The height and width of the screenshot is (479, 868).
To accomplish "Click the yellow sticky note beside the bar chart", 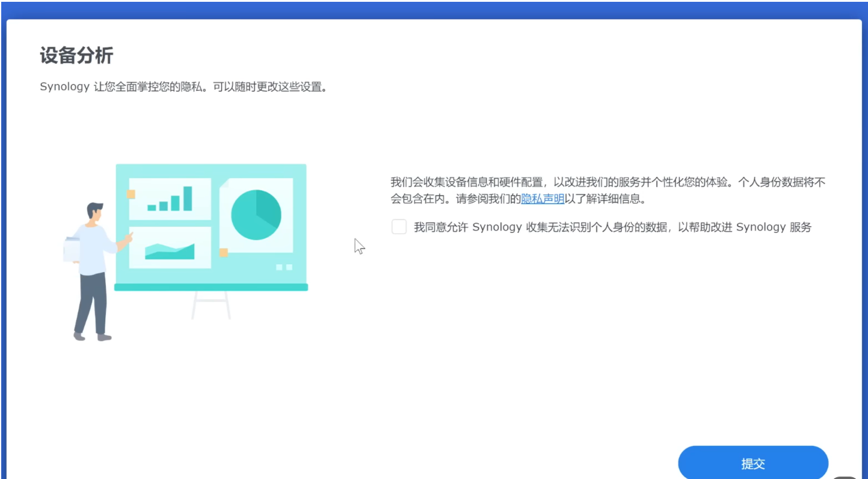I will 131,194.
